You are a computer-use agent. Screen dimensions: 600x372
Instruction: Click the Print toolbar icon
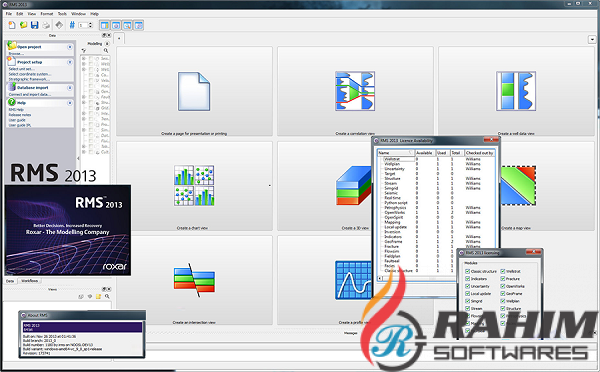(x=46, y=25)
